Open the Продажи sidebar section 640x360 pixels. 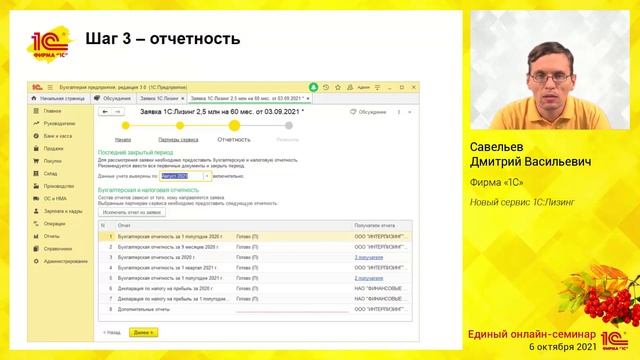pyautogui.click(x=53, y=149)
